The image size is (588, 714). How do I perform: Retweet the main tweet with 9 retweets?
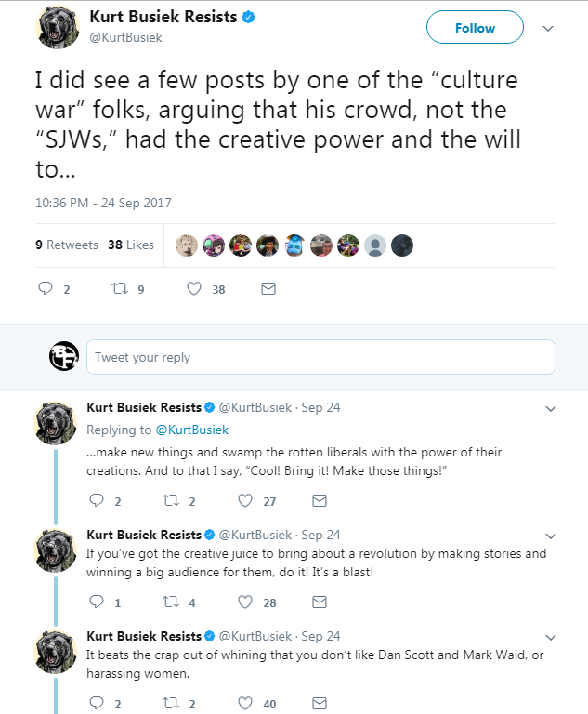pos(120,289)
